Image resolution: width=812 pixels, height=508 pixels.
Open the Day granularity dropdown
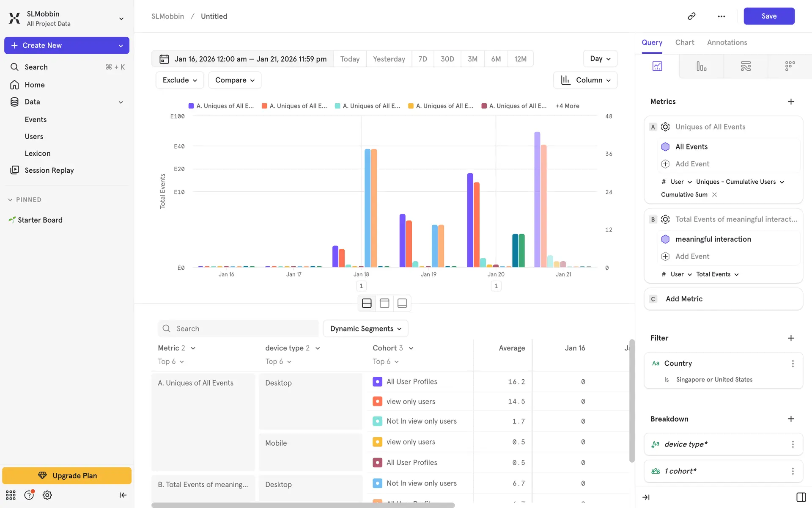coord(600,58)
